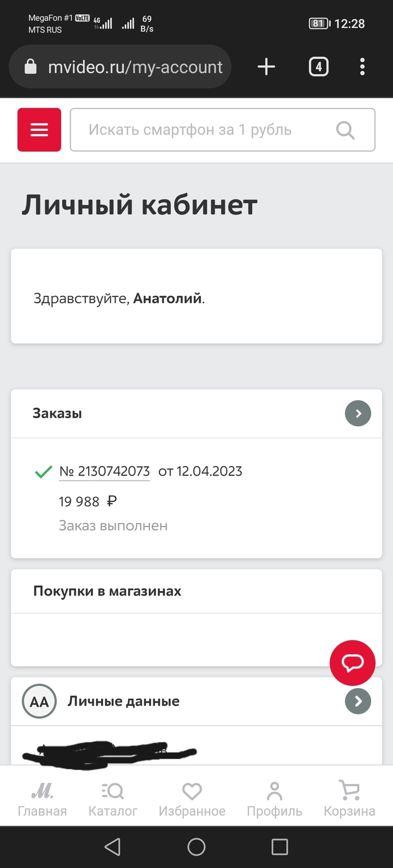Show open tabs counter

318,67
